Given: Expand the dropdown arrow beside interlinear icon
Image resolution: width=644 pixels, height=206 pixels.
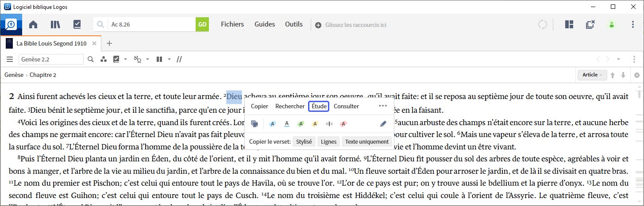Looking at the screenshot, I should click(x=147, y=59).
